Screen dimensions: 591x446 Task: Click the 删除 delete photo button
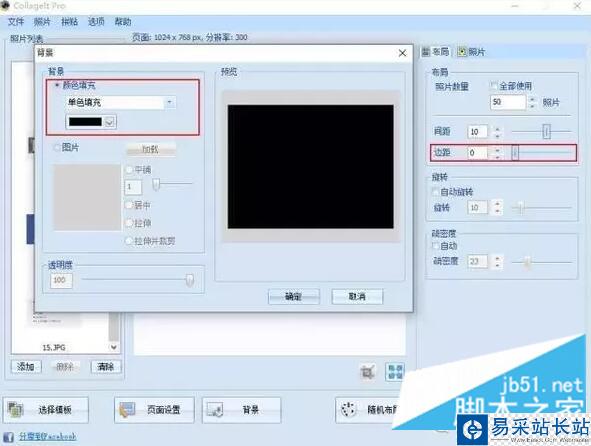pyautogui.click(x=65, y=366)
